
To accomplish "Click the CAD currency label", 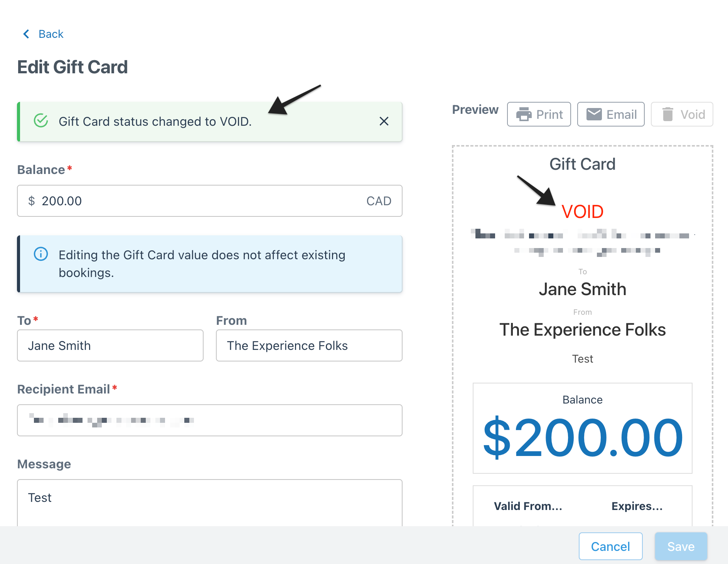I will pos(379,201).
